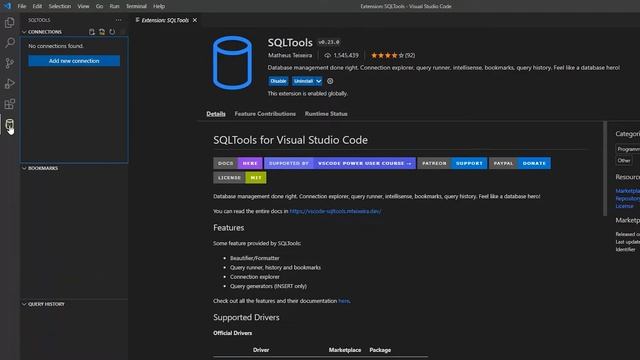Open the Go menu
The width and height of the screenshot is (640, 360).
(99, 6)
